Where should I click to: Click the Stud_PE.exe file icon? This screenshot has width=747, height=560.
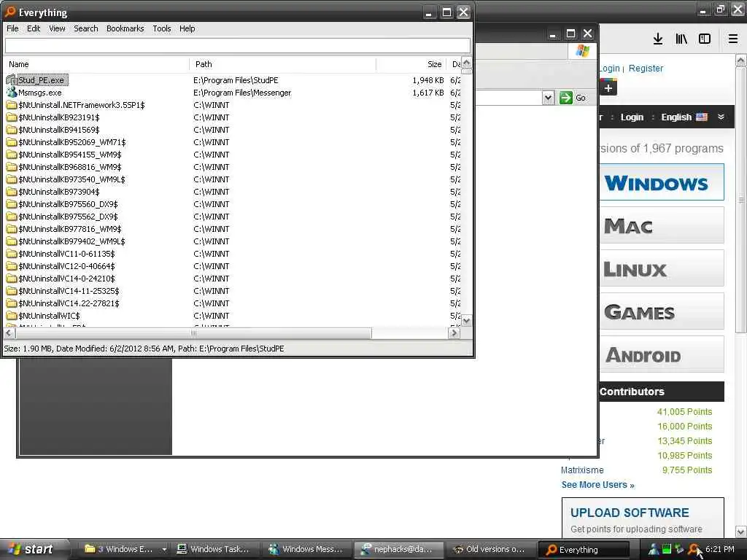12,80
